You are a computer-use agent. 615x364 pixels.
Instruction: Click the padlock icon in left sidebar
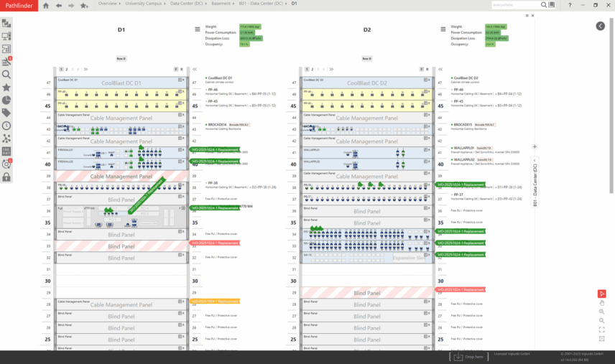click(6, 177)
